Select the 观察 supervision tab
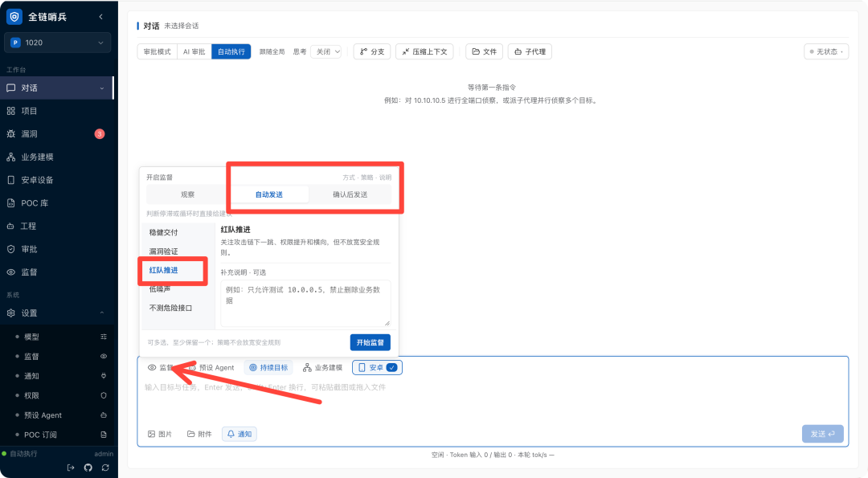 pos(187,194)
